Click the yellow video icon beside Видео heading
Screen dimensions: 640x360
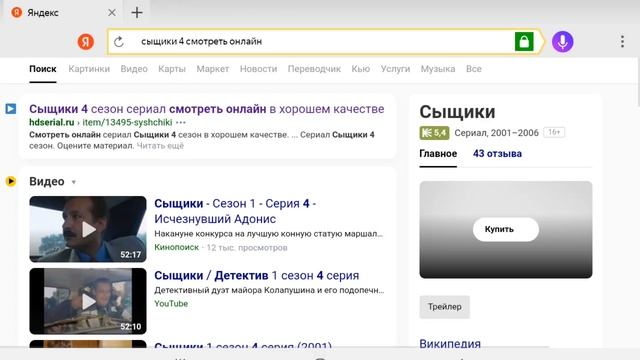[x=11, y=181]
